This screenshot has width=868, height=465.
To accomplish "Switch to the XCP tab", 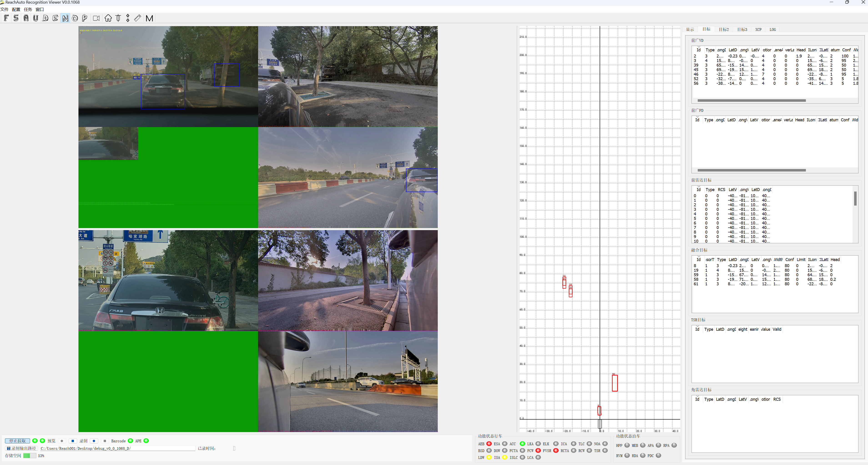I will (x=758, y=30).
